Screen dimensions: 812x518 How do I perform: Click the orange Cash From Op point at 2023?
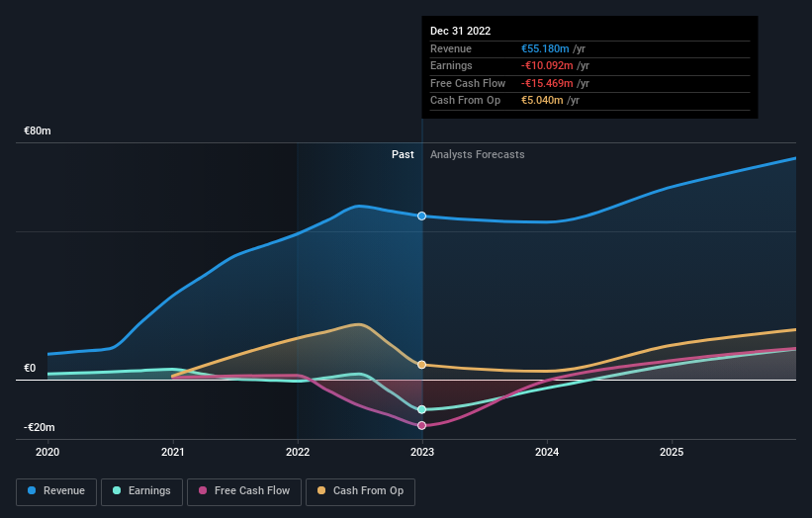pos(422,365)
